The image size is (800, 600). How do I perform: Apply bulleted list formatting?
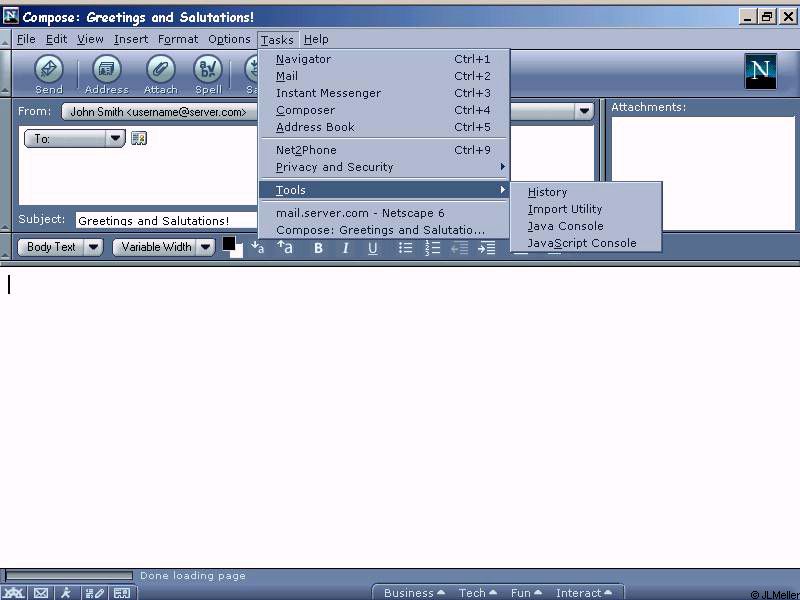[x=406, y=248]
